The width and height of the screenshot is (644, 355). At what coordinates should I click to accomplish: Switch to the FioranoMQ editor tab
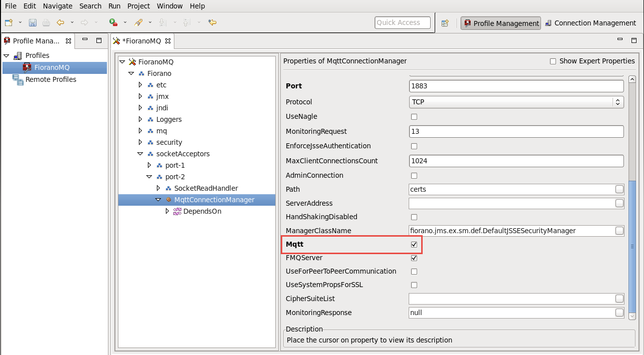pos(141,41)
